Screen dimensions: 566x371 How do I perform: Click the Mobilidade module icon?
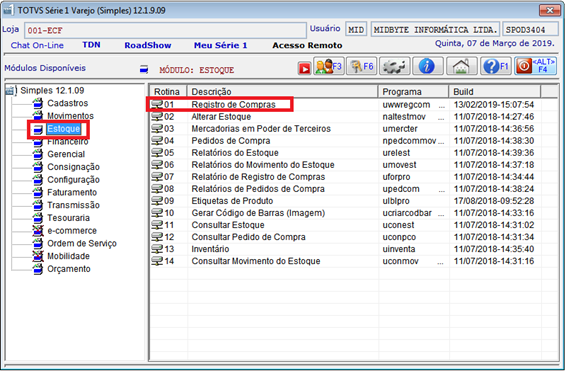pos(38,256)
